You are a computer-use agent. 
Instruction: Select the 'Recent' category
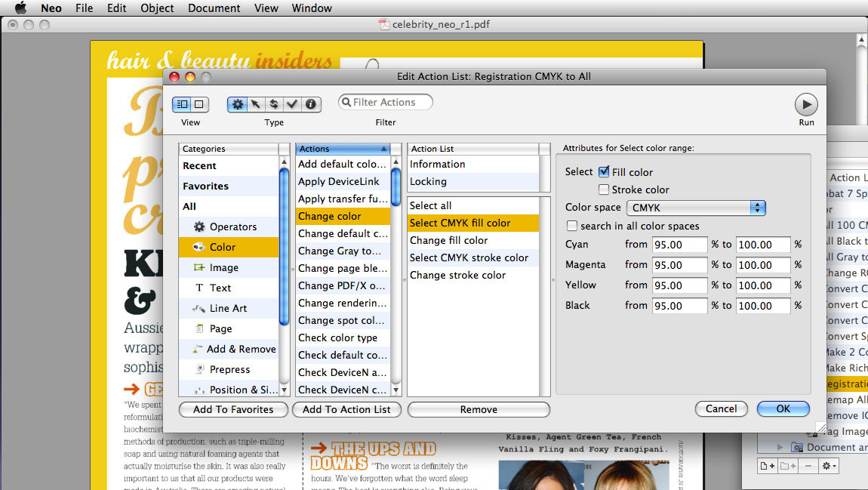click(x=229, y=165)
